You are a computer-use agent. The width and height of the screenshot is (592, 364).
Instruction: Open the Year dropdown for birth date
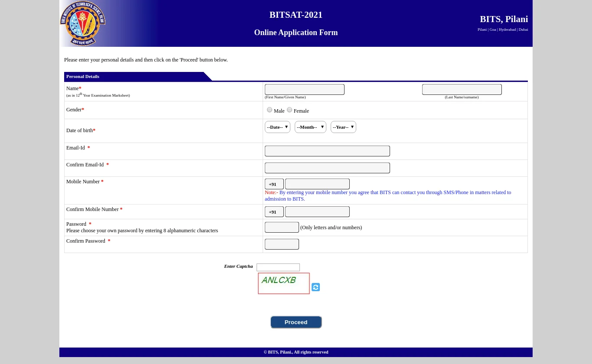pyautogui.click(x=343, y=127)
